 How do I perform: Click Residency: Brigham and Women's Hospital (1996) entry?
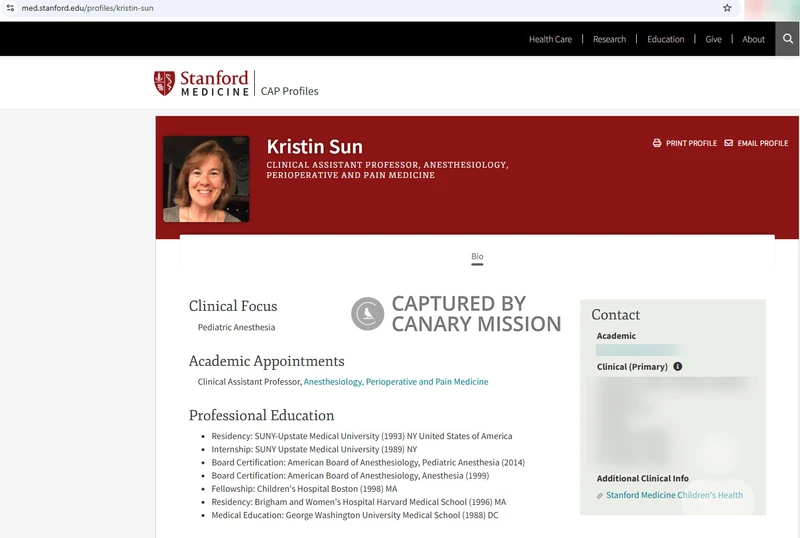(359, 502)
